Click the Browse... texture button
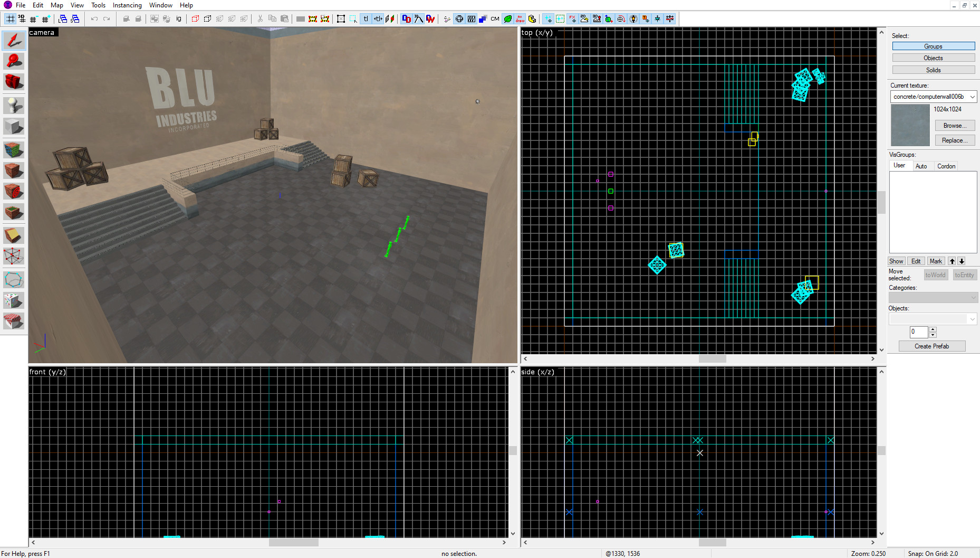This screenshot has height=558, width=980. coord(955,126)
